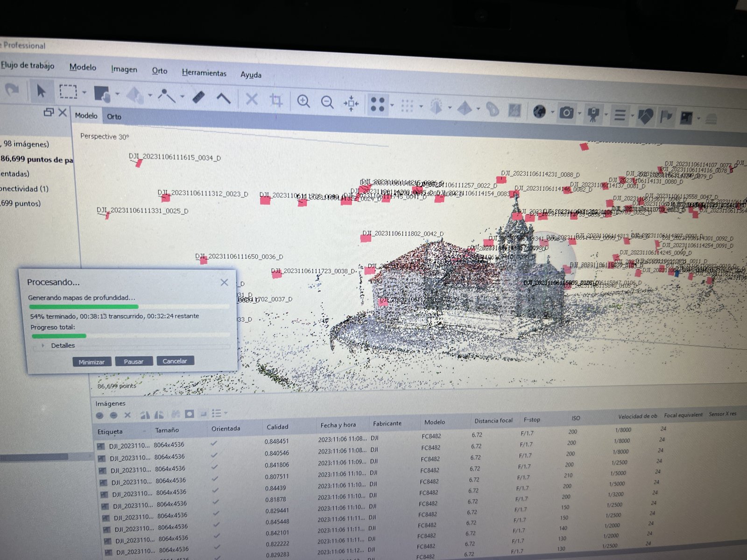Sort images by Etiqueta column header
The height and width of the screenshot is (560, 747).
point(110,432)
